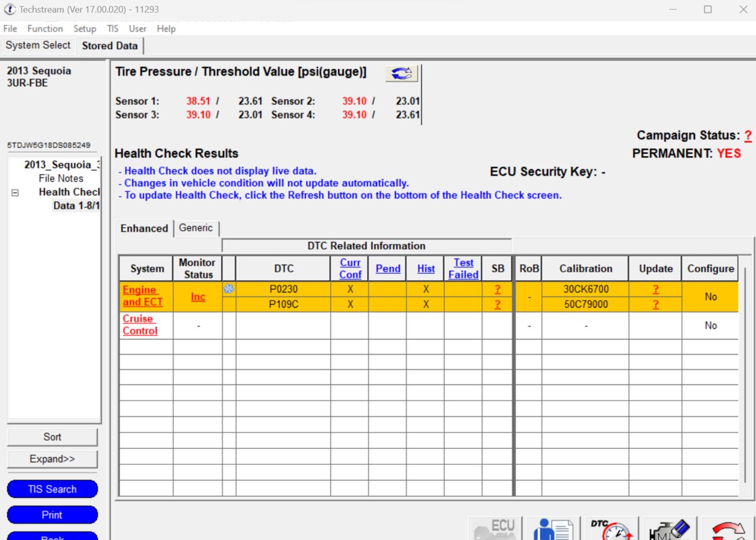Click the Campaign Status question mark link
The width and height of the screenshot is (756, 540).
coord(748,135)
